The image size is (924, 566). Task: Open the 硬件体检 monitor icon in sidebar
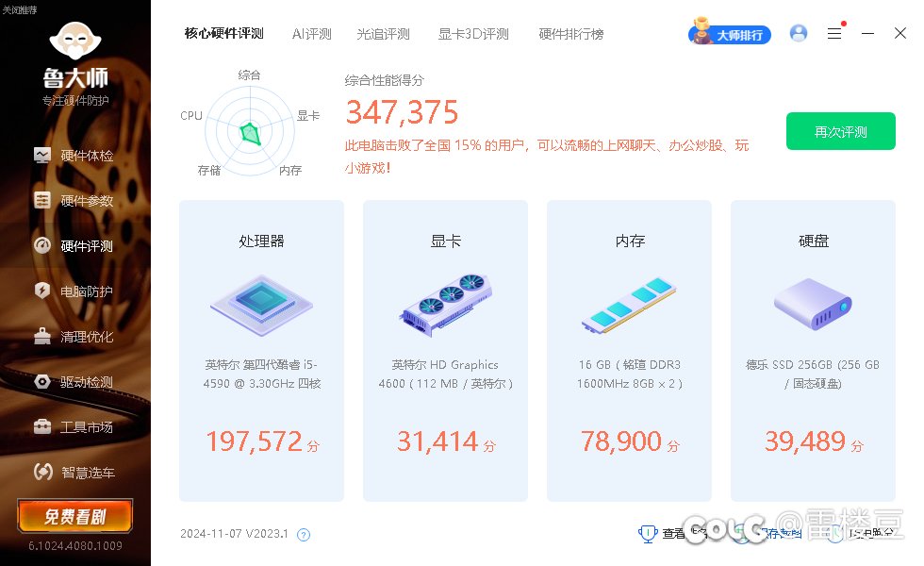pyautogui.click(x=42, y=156)
